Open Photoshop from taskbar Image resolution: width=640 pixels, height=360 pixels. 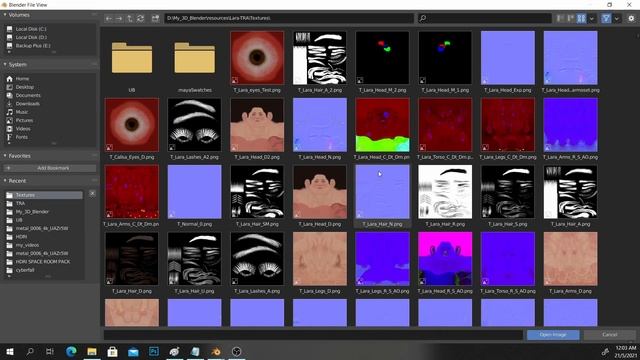pyautogui.click(x=154, y=351)
